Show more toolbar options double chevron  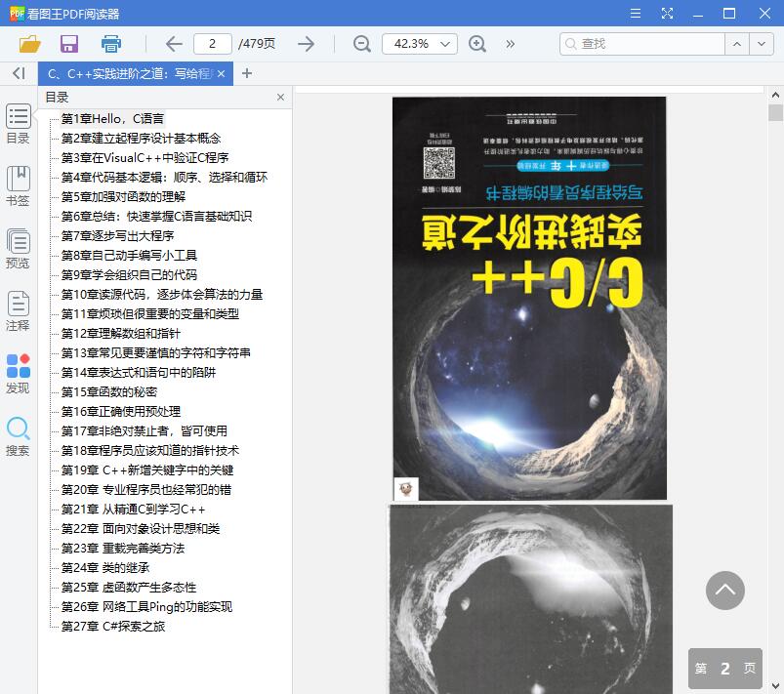[510, 44]
